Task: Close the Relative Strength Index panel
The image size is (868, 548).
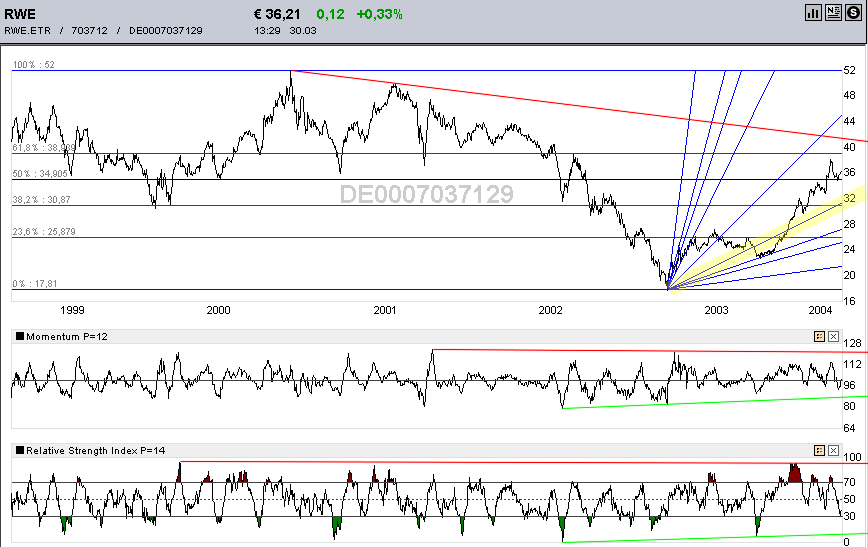Action: pyautogui.click(x=833, y=451)
